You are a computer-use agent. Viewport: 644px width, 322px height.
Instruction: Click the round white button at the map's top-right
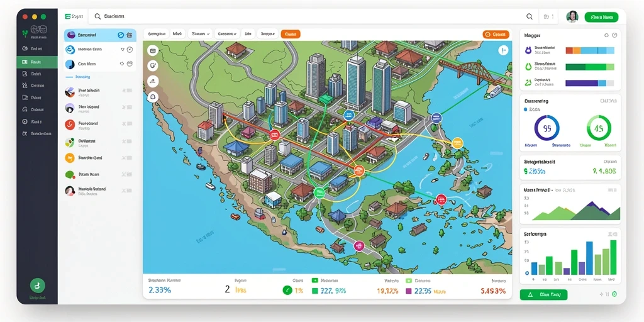[503, 50]
